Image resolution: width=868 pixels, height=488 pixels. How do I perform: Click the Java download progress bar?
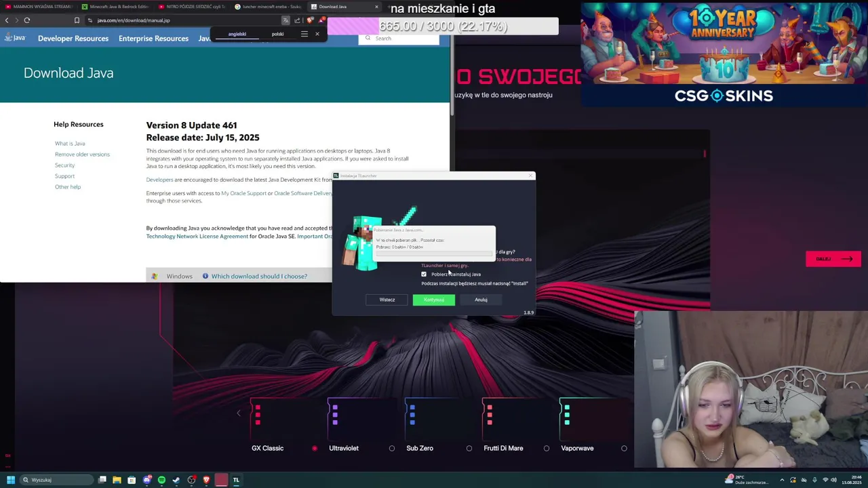[x=434, y=254]
